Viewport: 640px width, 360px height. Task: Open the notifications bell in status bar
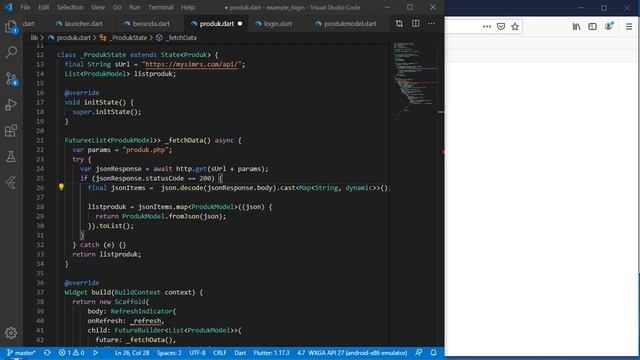tap(433, 353)
